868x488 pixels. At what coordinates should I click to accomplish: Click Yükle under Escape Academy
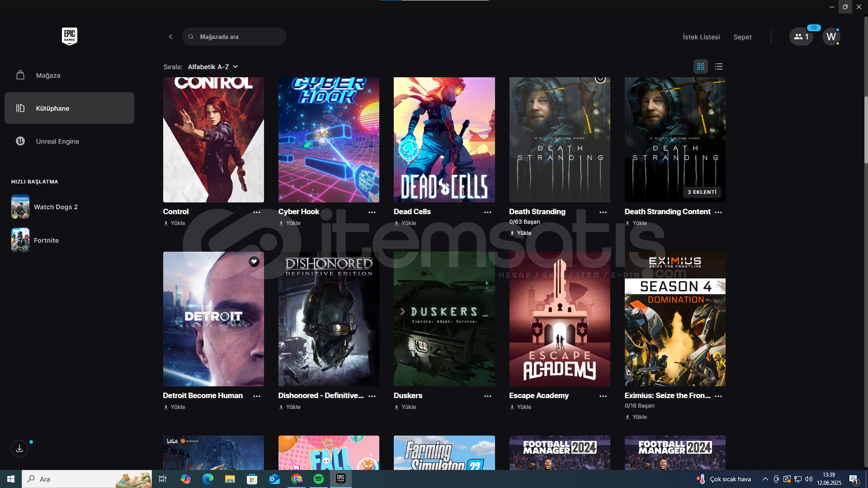pyautogui.click(x=520, y=407)
